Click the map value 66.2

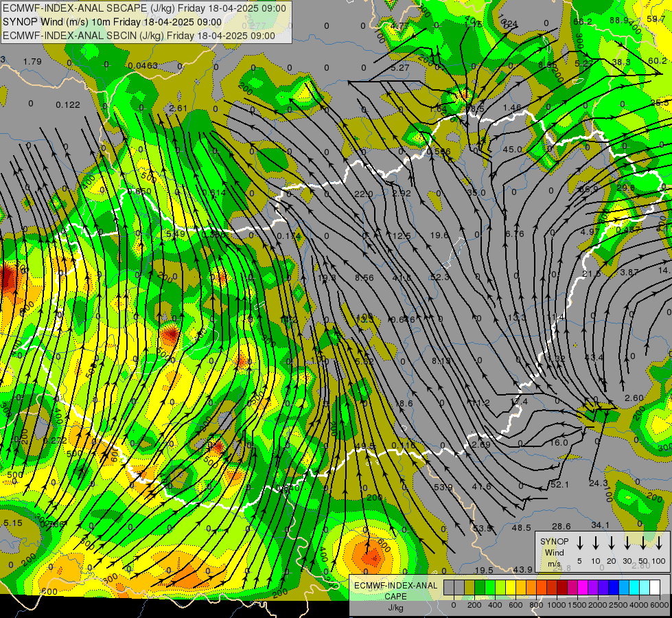pyautogui.click(x=583, y=22)
